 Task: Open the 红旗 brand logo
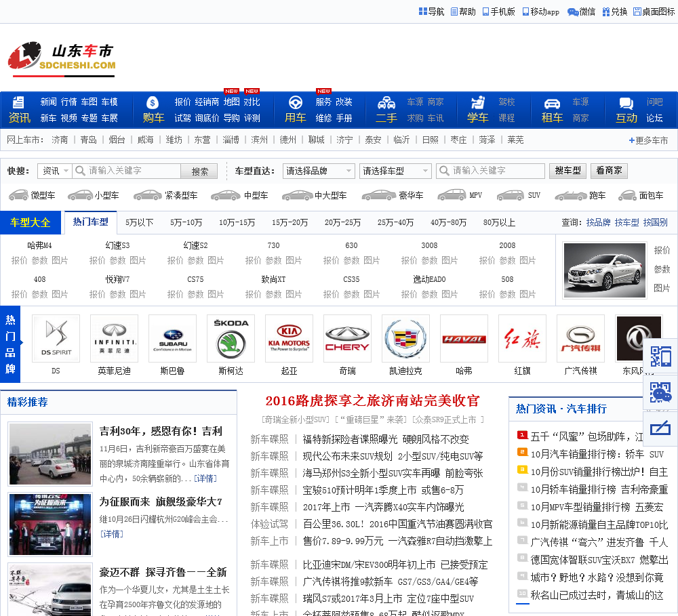click(522, 338)
